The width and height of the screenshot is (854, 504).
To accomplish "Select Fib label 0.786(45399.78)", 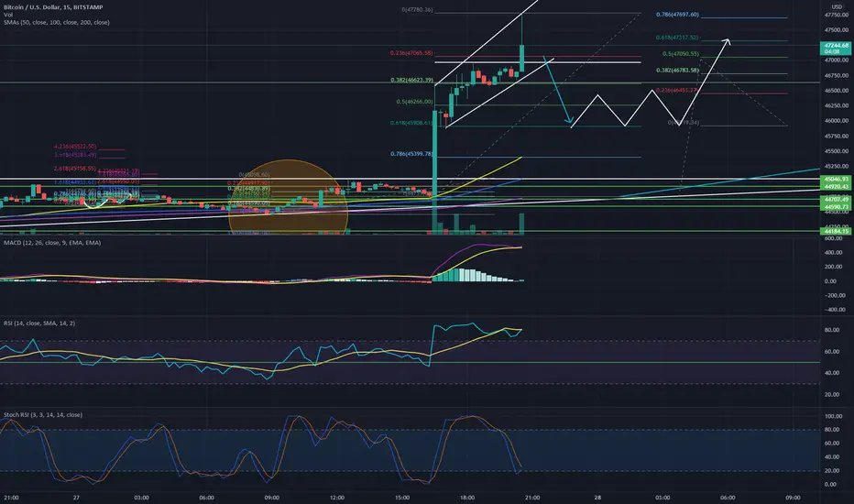I will click(411, 154).
